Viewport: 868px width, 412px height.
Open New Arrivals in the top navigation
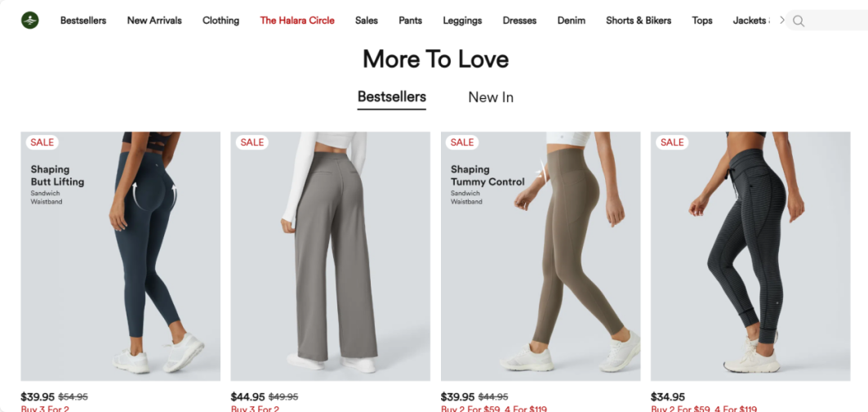154,20
